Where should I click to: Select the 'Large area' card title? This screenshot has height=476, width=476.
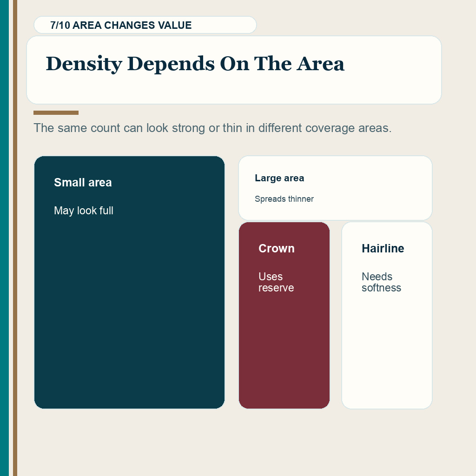coord(279,178)
